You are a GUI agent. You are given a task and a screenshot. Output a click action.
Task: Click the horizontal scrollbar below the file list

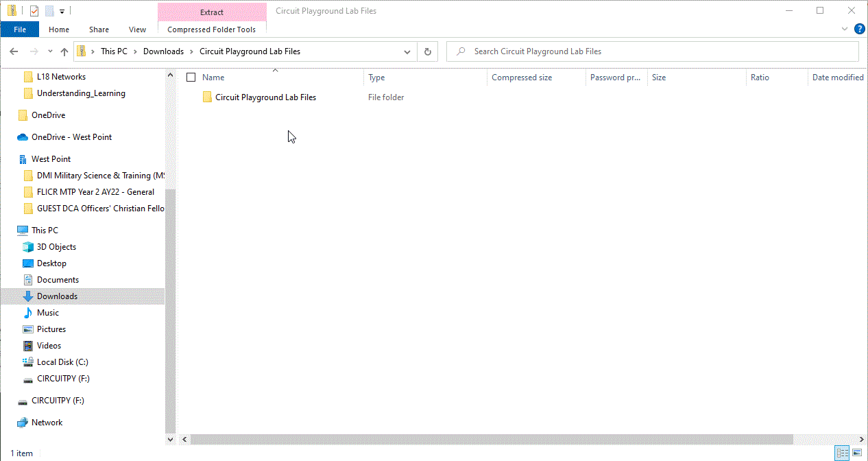tap(492, 439)
